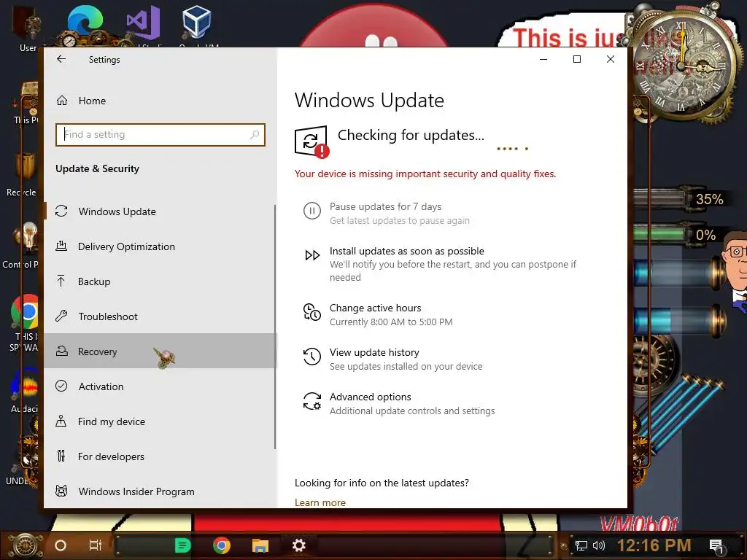Go back with the Settings back arrow

point(61,59)
